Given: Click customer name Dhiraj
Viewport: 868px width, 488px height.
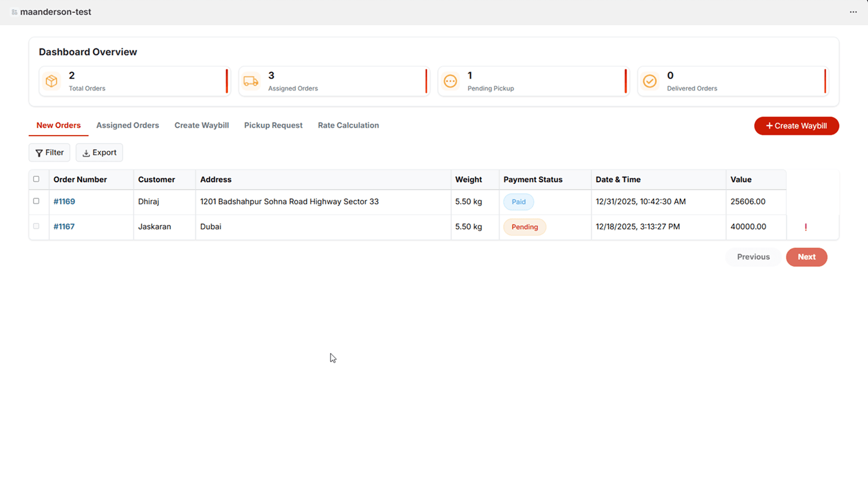Looking at the screenshot, I should coord(149,201).
